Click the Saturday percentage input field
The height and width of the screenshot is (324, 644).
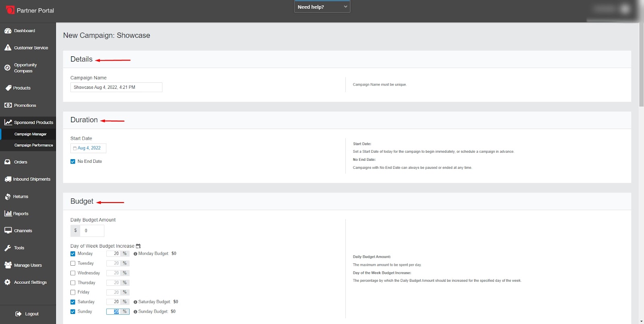pos(114,302)
